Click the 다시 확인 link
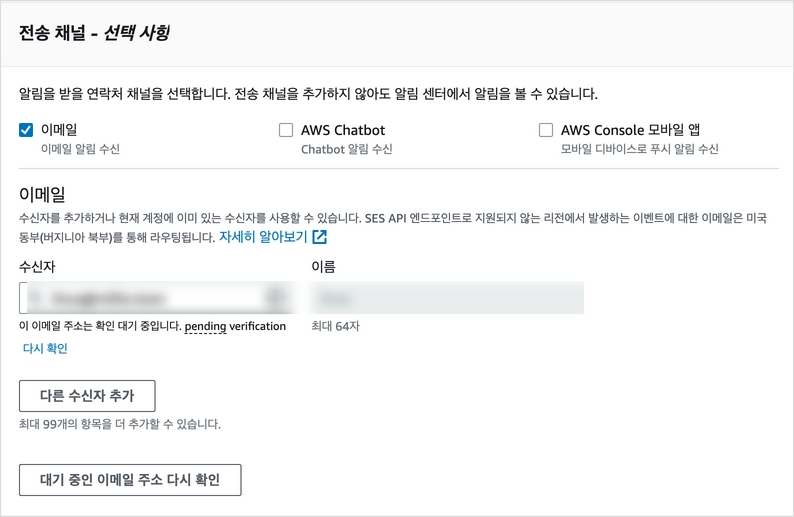 click(x=45, y=349)
